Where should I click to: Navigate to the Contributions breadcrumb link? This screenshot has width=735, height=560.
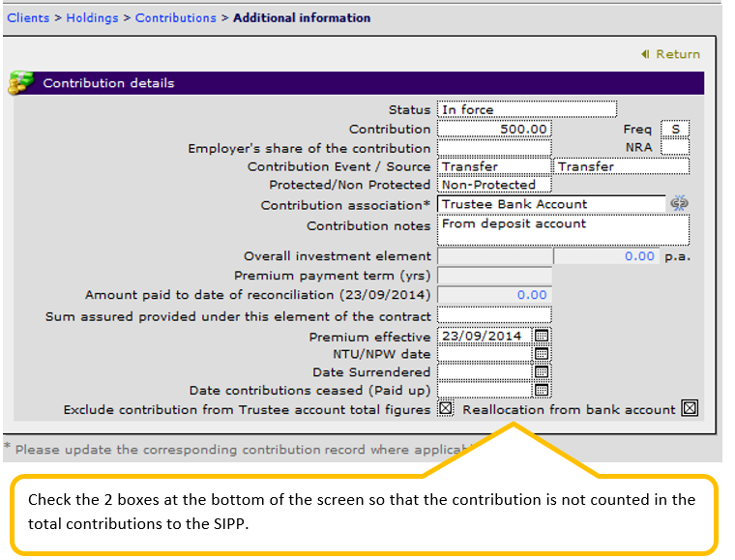pos(176,17)
